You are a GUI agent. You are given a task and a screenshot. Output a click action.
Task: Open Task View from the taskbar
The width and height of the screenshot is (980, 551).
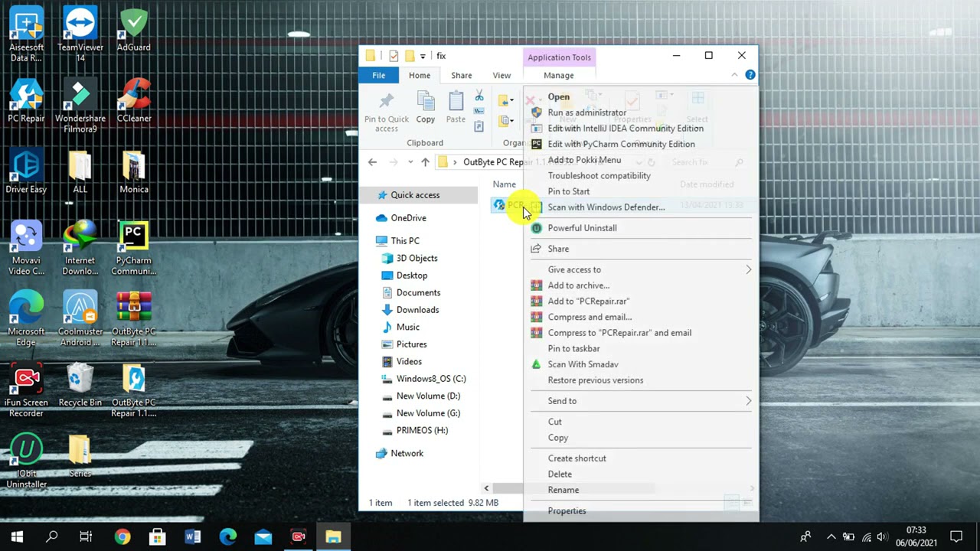(86, 537)
